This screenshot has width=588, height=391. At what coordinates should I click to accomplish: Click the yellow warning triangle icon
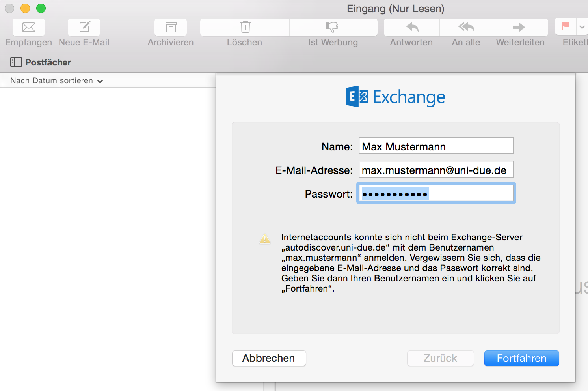[x=265, y=239]
